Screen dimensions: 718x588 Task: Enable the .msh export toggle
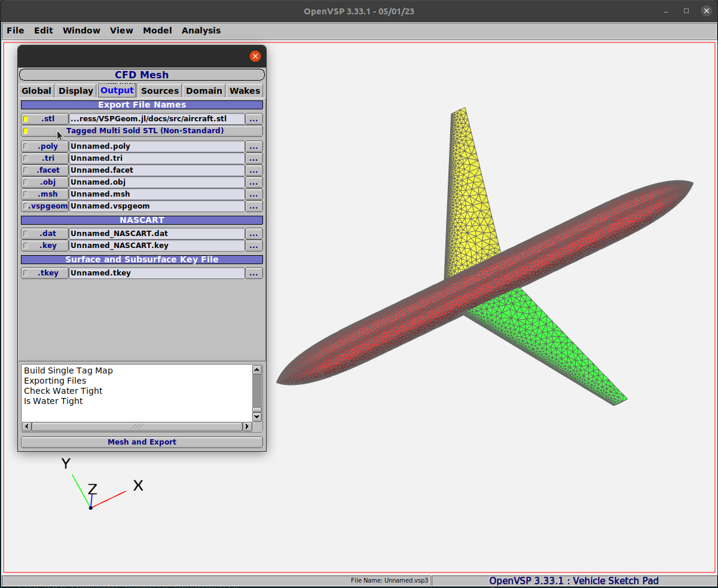click(45, 194)
